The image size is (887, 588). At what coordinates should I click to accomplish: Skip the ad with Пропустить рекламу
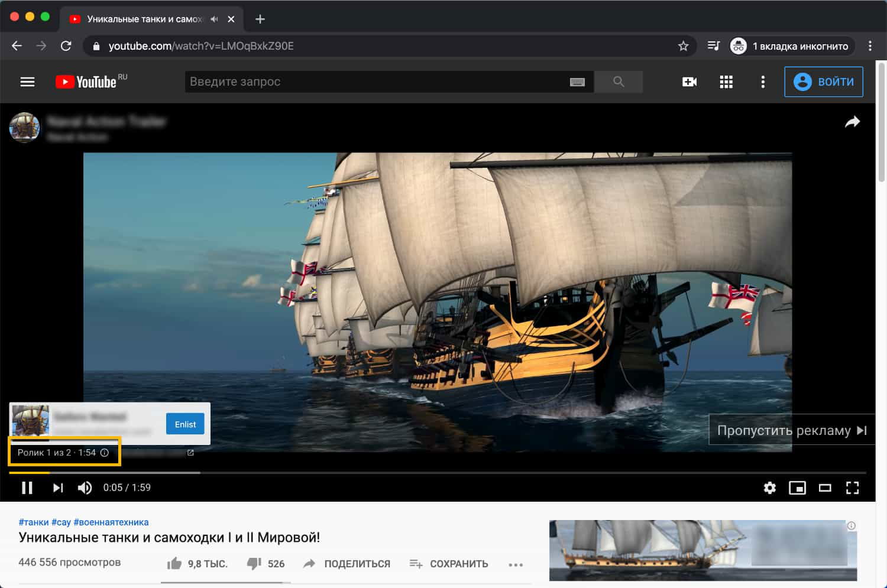point(792,430)
